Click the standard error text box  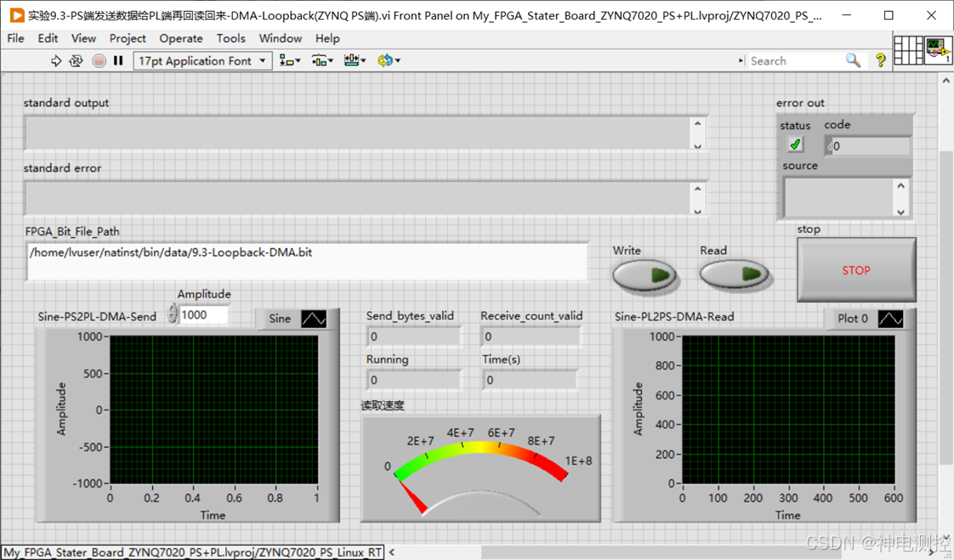[357, 198]
